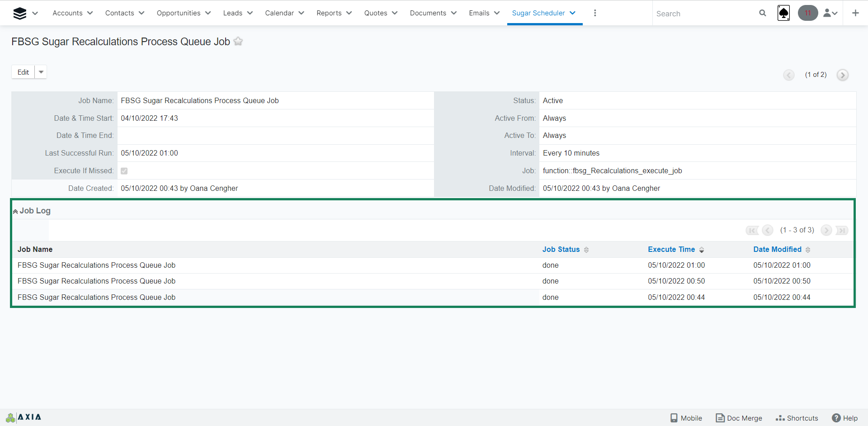868x426 pixels.
Task: Sort by Execute Time column
Action: [x=671, y=250]
